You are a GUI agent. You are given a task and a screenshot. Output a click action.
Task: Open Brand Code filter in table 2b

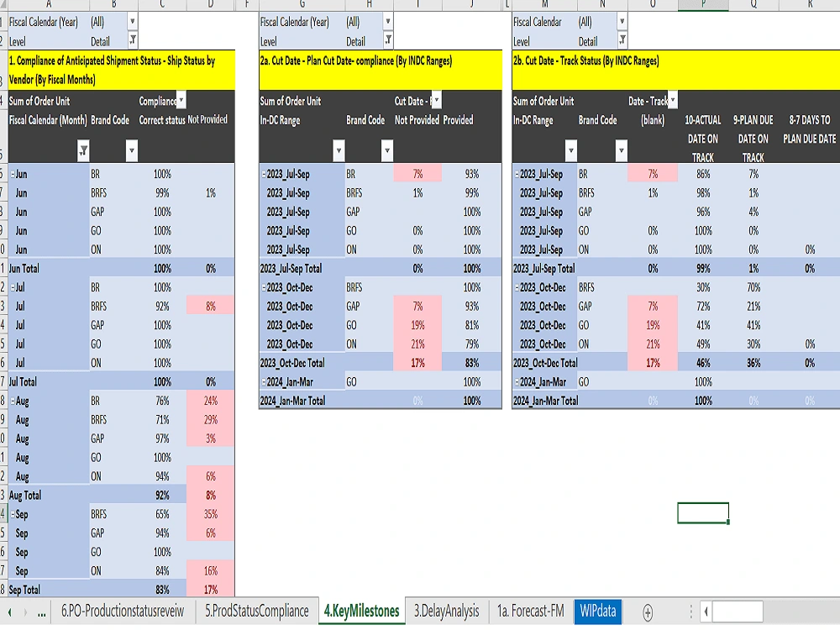621,150
